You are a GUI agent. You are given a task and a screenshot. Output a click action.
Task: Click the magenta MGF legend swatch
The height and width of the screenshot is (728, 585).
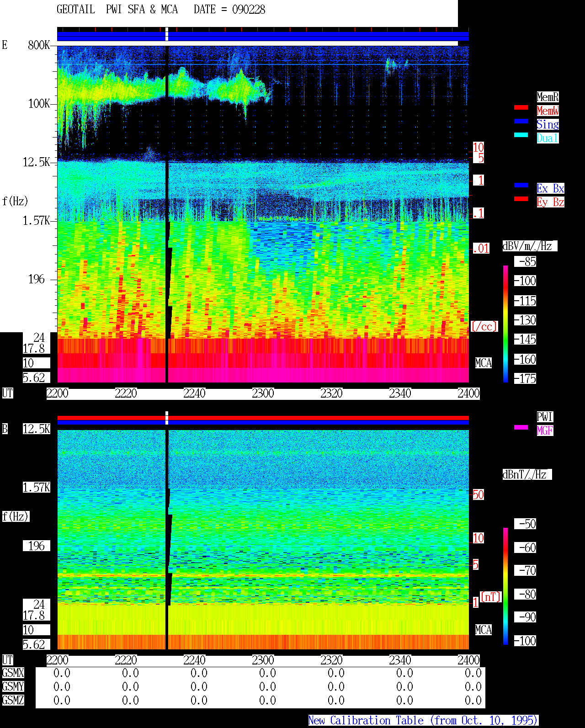[521, 427]
